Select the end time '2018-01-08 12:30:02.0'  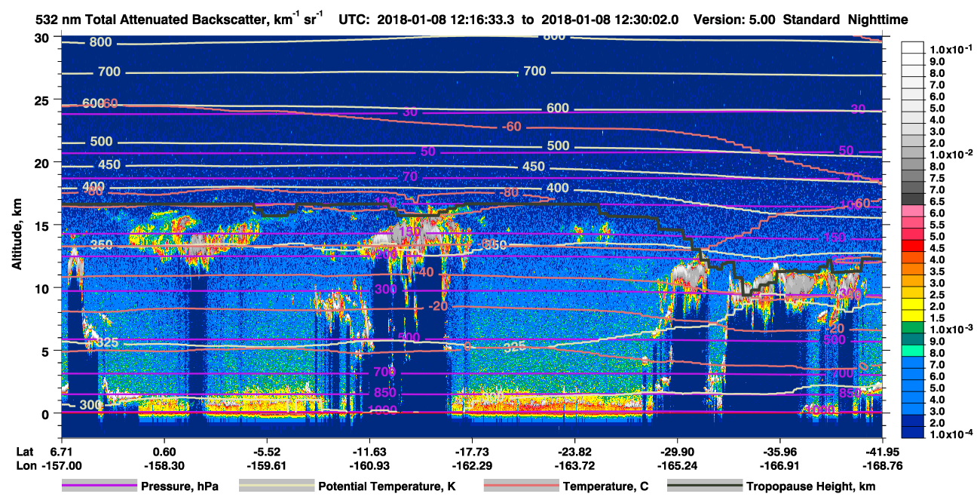611,20
